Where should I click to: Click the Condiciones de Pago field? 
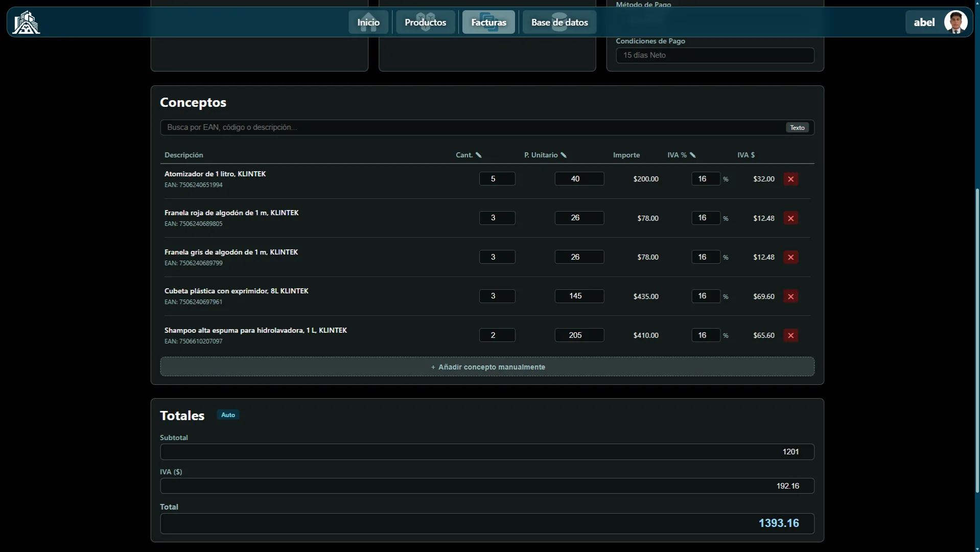point(715,55)
